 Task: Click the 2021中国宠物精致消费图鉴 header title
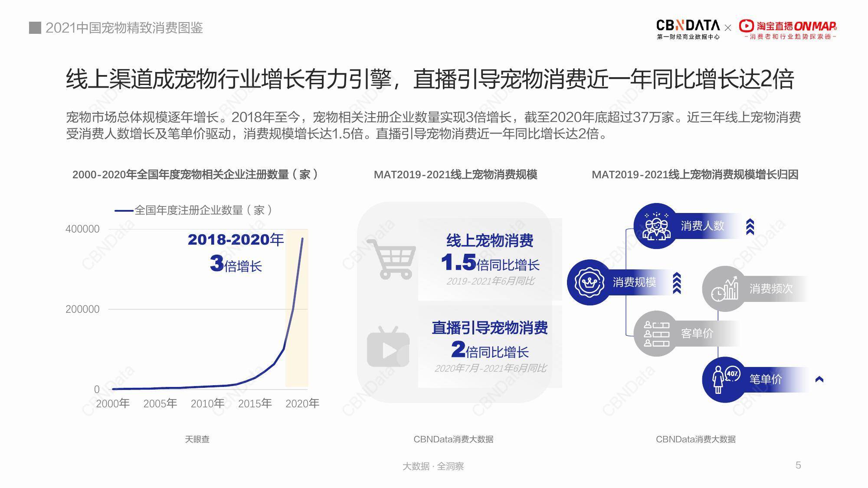coord(124,28)
